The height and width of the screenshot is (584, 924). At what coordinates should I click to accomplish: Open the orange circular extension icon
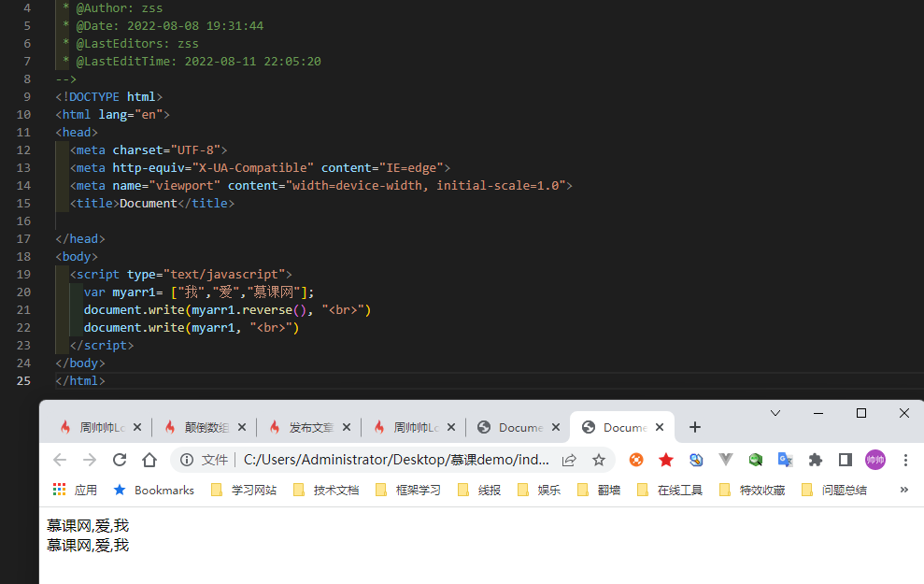coord(636,460)
